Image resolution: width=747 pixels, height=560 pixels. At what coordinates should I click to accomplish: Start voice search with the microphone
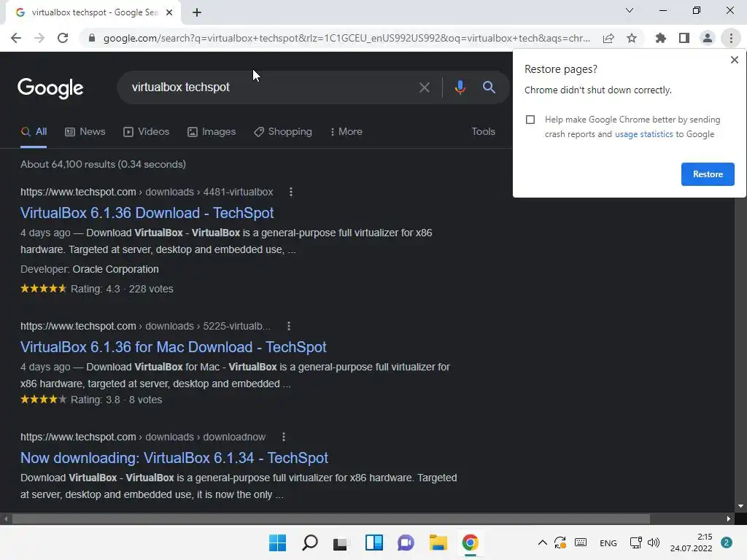coord(460,87)
